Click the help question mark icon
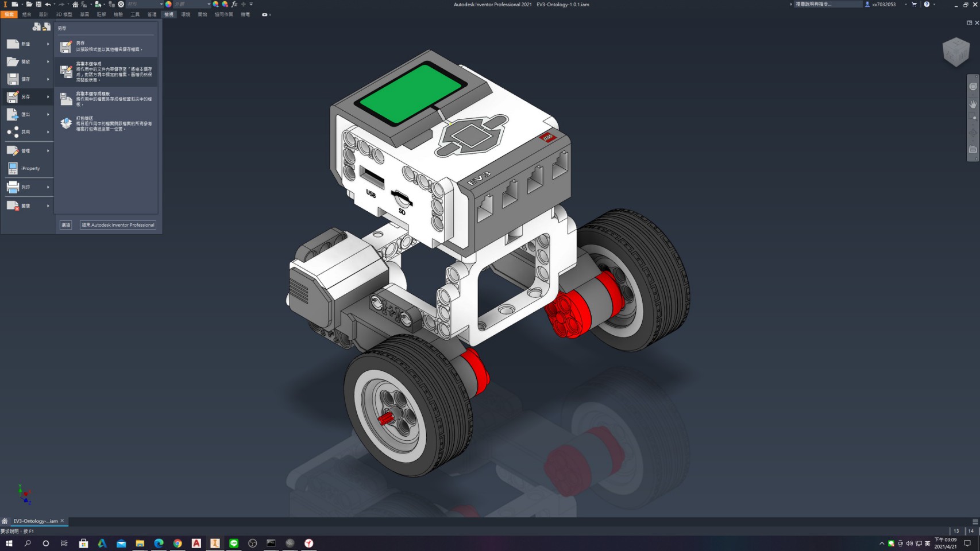980x551 pixels. click(x=927, y=4)
